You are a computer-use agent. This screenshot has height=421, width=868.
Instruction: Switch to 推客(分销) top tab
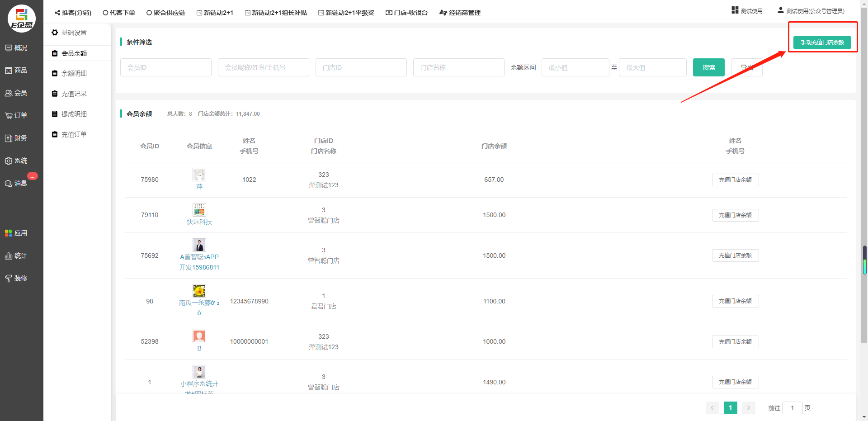pyautogui.click(x=73, y=13)
